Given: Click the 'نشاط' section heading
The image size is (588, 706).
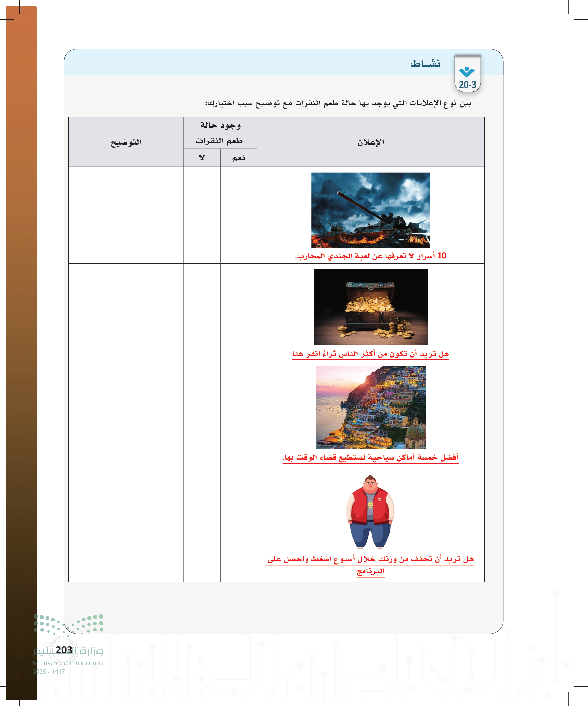Looking at the screenshot, I should point(425,63).
